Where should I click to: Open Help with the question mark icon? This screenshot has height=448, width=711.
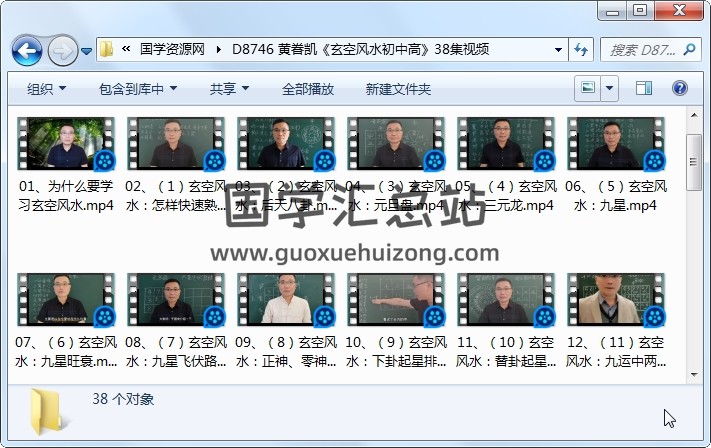pos(680,88)
